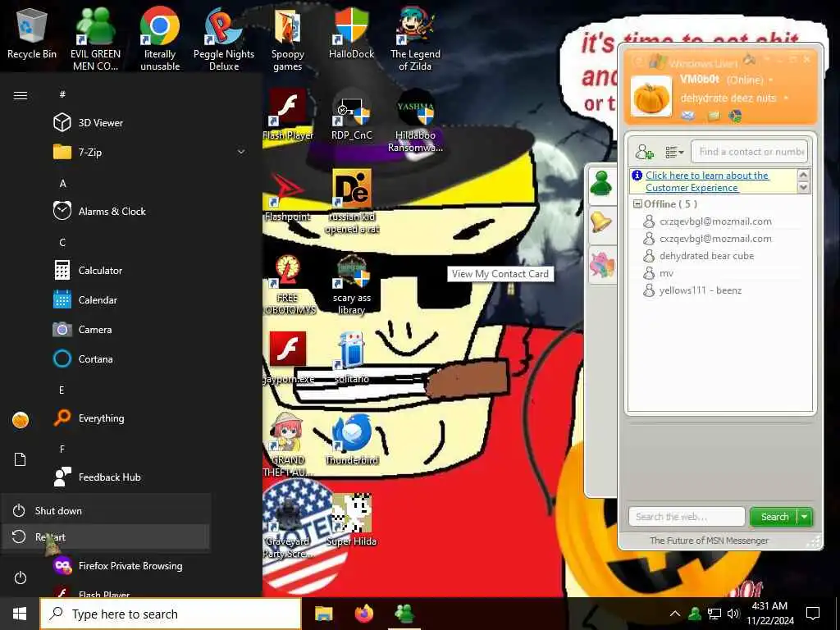Select Peggle Nights Deluxe desktop icon
840x630 pixels.
pyautogui.click(x=223, y=39)
